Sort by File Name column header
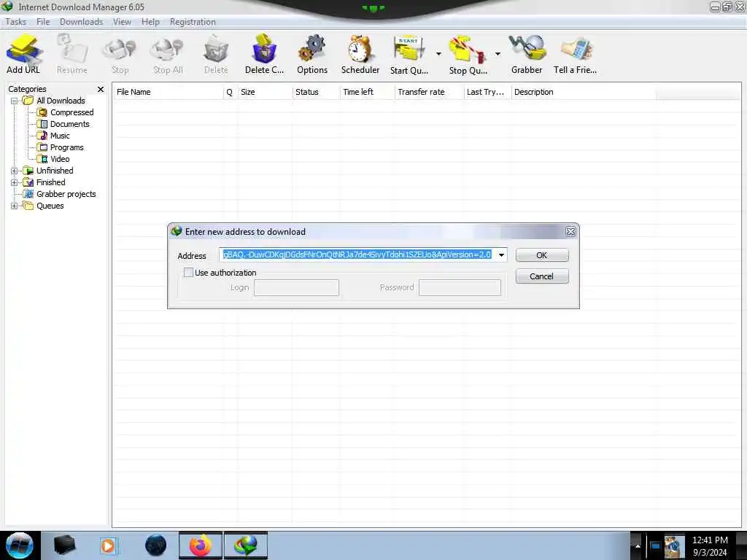Viewport: 747px width, 560px height. click(169, 93)
